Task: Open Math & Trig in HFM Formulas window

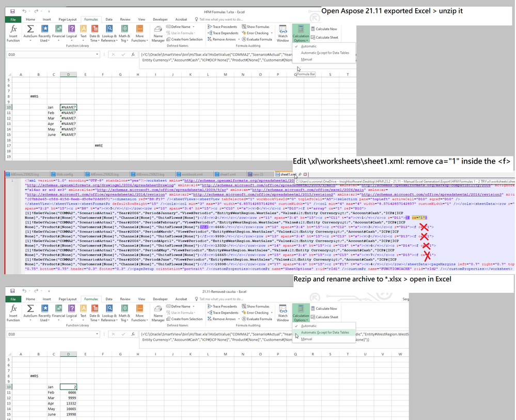Action: pyautogui.click(x=124, y=34)
